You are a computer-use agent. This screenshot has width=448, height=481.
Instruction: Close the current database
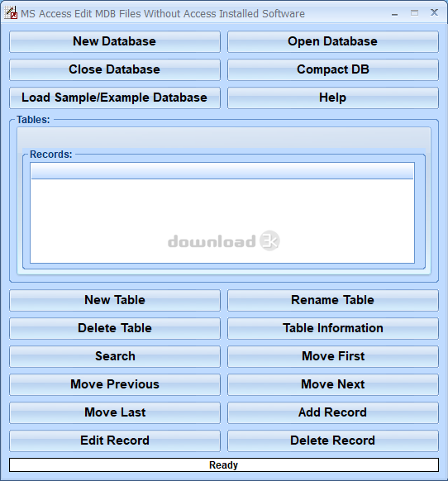pyautogui.click(x=115, y=69)
